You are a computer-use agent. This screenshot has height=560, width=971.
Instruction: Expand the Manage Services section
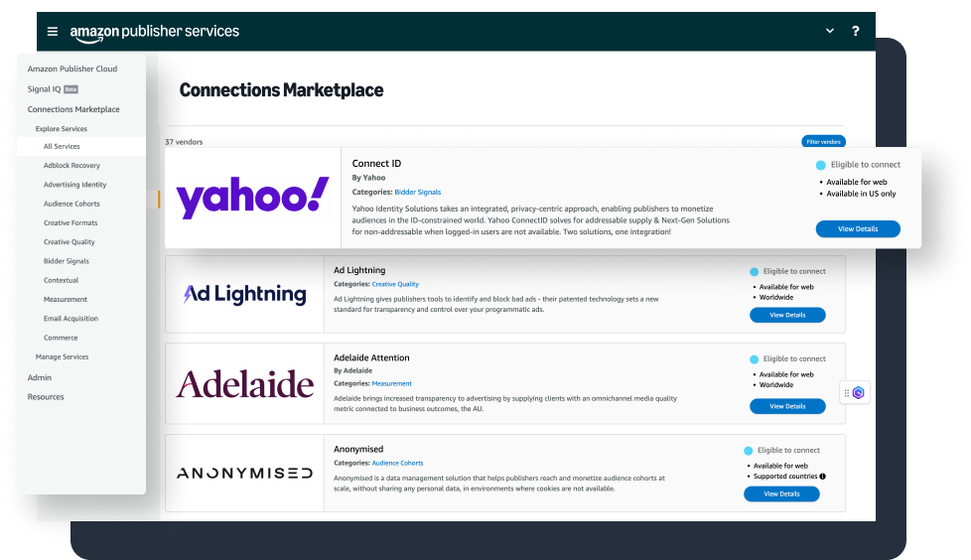(62, 356)
